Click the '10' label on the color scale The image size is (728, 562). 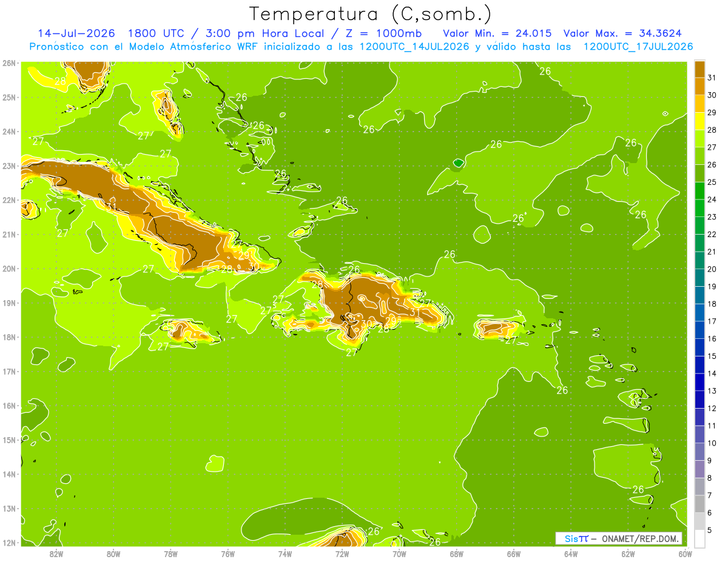coord(712,443)
